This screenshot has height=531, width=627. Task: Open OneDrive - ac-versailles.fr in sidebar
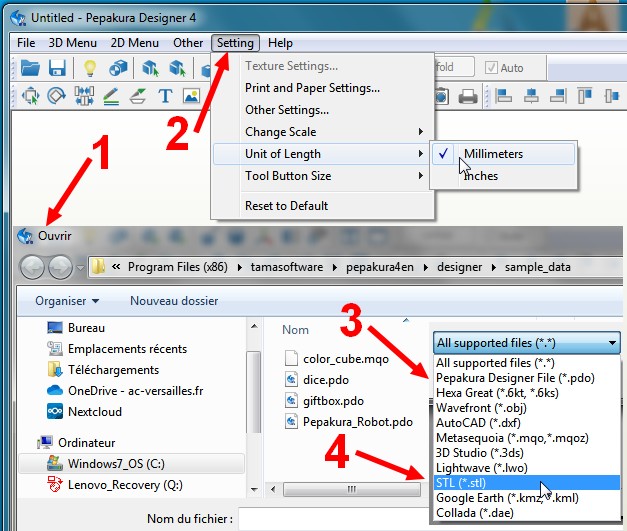pos(136,391)
